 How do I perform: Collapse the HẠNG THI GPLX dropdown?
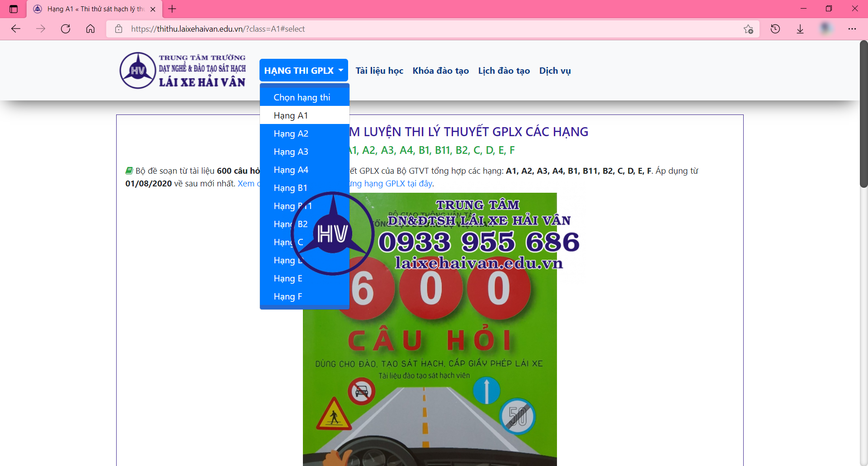point(303,70)
